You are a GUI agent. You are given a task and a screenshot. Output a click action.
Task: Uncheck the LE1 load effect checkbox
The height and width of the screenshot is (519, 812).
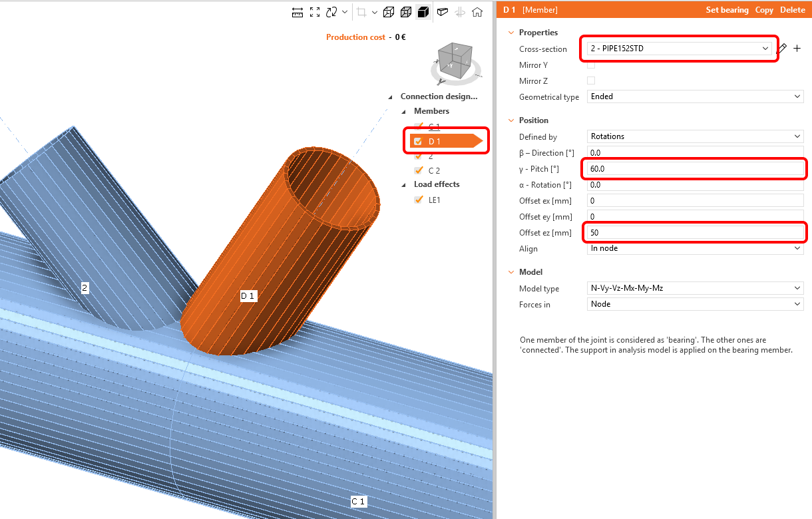(x=419, y=200)
